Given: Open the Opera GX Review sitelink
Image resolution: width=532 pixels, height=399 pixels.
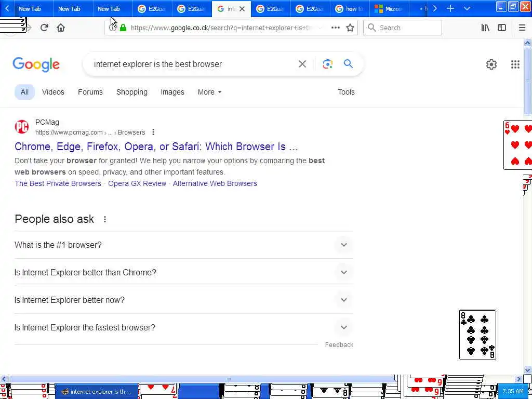Looking at the screenshot, I should (137, 183).
